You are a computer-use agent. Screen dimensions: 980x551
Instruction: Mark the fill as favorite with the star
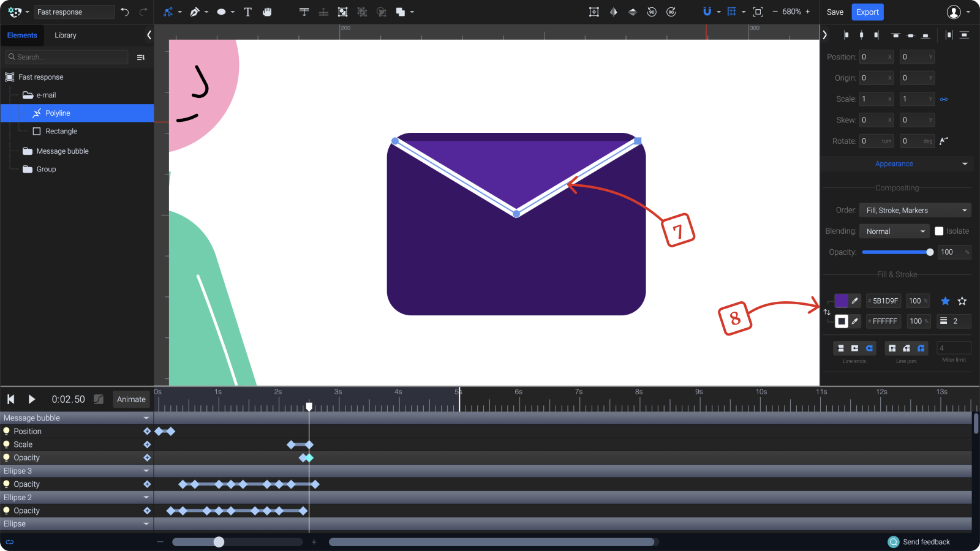click(x=945, y=301)
